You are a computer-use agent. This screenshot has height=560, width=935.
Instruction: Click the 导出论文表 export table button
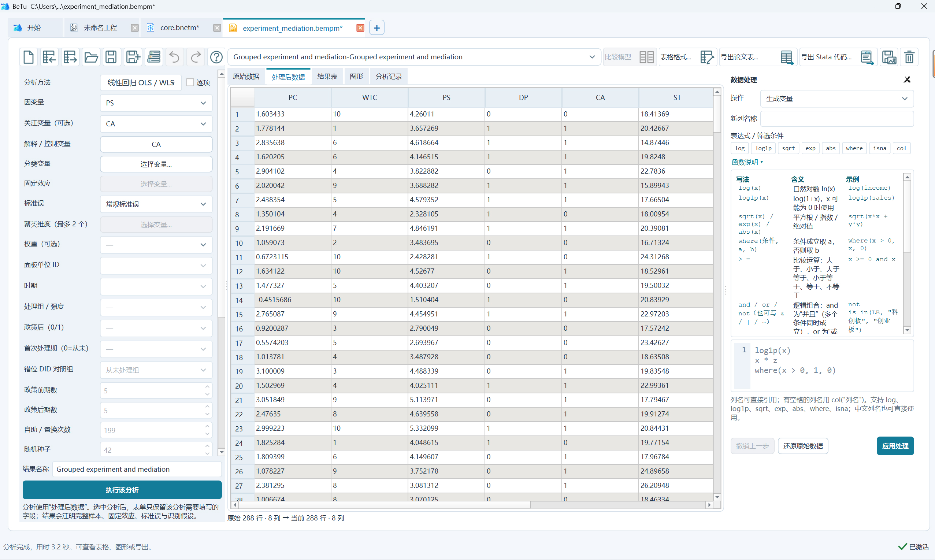pos(758,57)
